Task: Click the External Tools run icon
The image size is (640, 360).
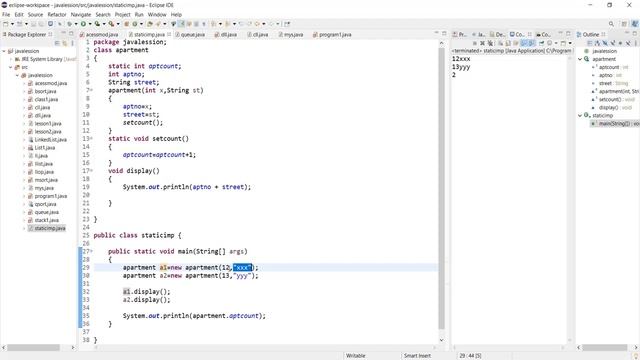Action: pos(111,24)
